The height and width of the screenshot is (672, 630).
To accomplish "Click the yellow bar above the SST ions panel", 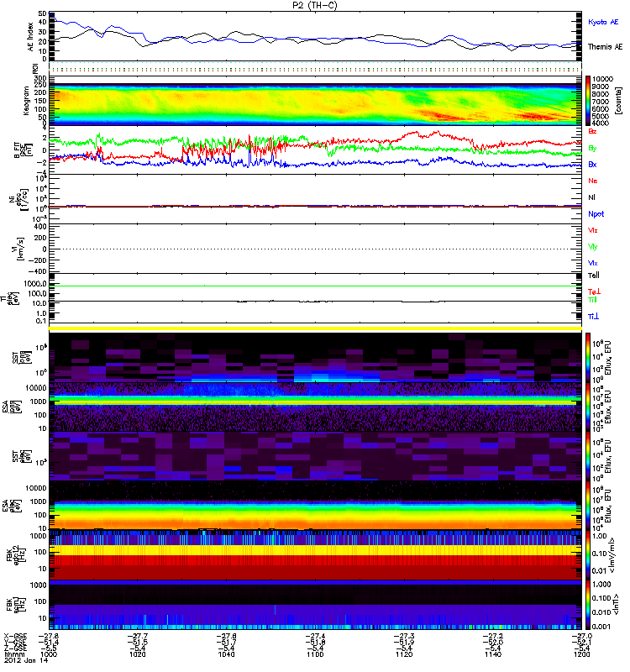I will pyautogui.click(x=315, y=328).
